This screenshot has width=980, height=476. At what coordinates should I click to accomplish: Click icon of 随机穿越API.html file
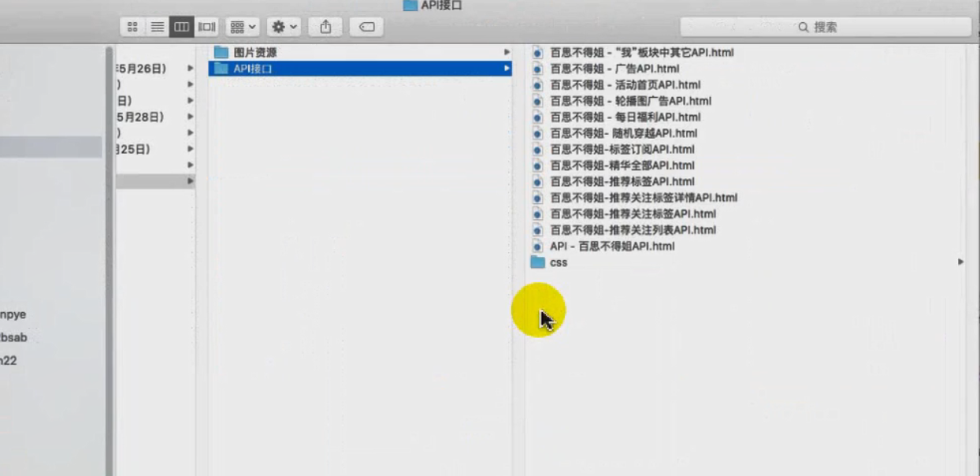pos(538,133)
